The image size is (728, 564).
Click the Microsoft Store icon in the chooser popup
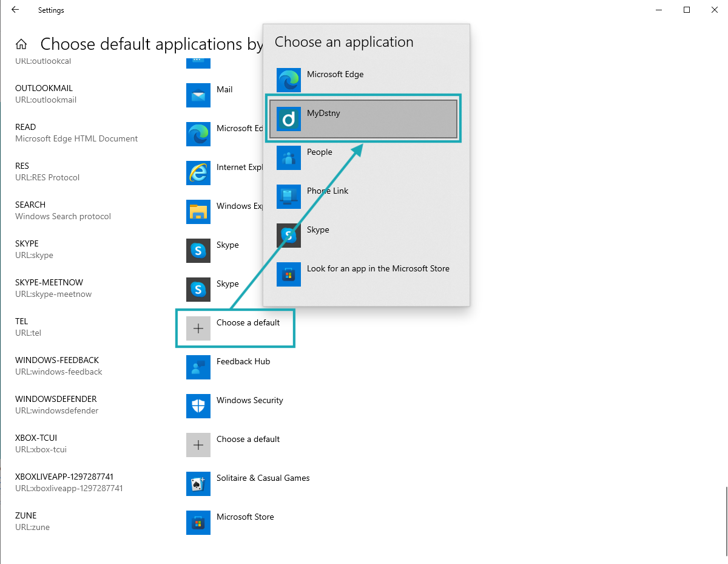point(289,274)
